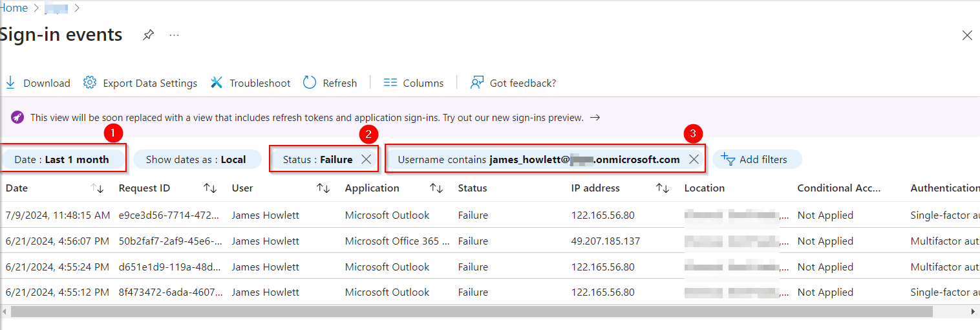Image resolution: width=980 pixels, height=330 pixels.
Task: Click the Columns button label
Action: coord(423,83)
